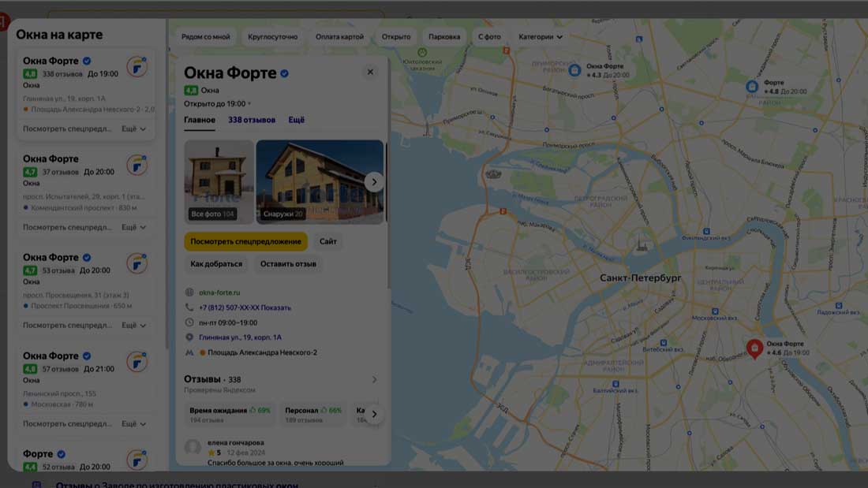The height and width of the screenshot is (488, 868).
Task: Click Посмотреть спецпредл... in the 37 отзывов listing
Action: (x=67, y=227)
